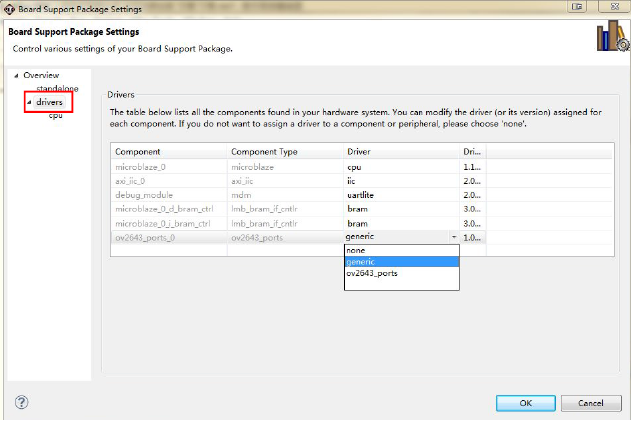633x421 pixels.
Task: Close the Board Support Package Settings window
Action: [614, 8]
